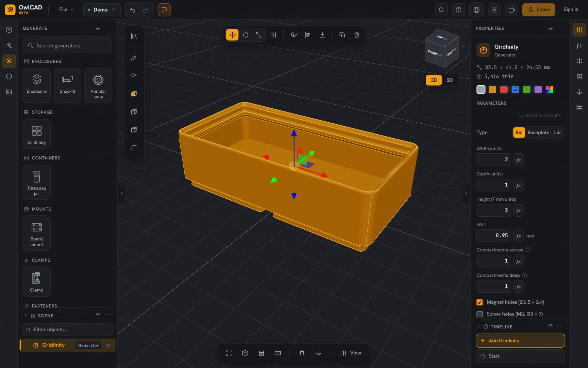This screenshot has width=588, height=368.
Task: Click the Redo arrow
Action: click(x=146, y=10)
